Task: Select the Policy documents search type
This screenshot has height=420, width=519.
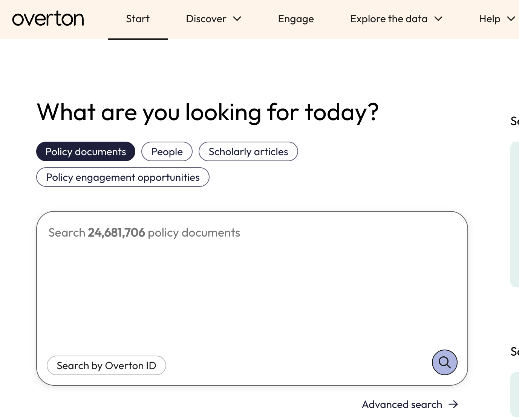Action: 86,151
